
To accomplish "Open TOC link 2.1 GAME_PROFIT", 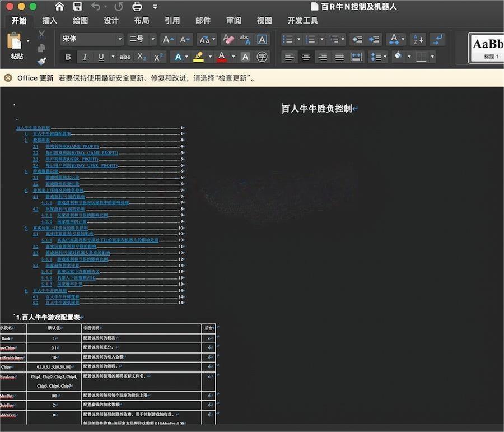I will 72,146.
